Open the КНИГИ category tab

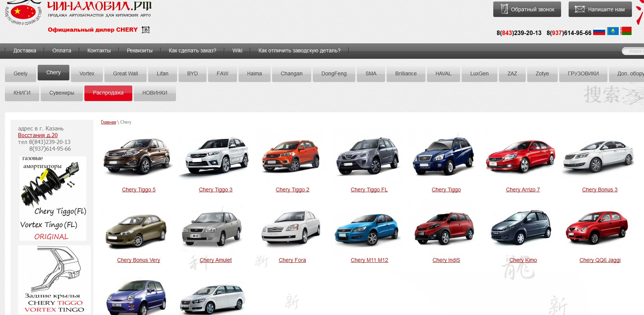(x=22, y=93)
